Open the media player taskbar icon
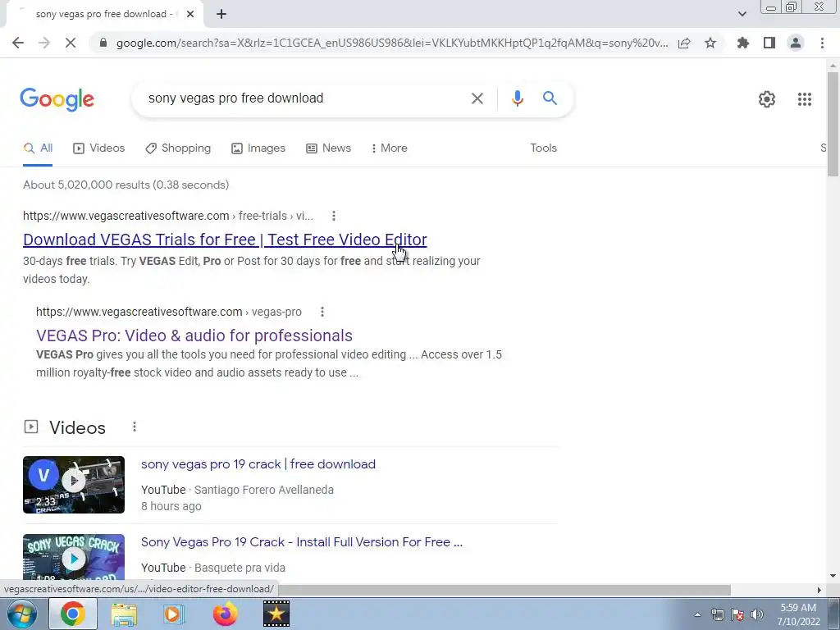The width and height of the screenshot is (840, 630). pos(172,614)
